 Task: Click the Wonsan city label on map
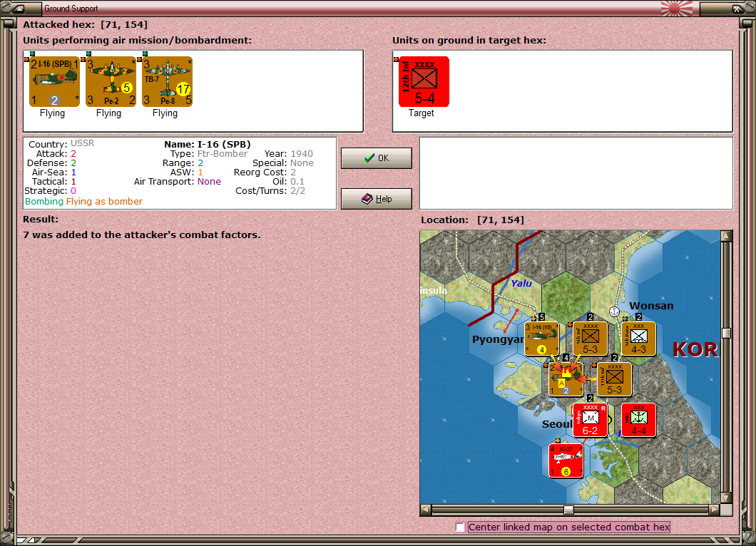coord(651,306)
